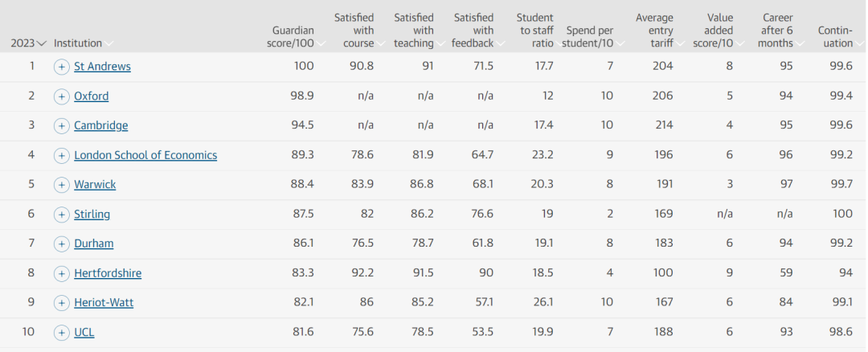Viewport: 868px width, 352px height.
Task: Expand the Oxford row plus icon
Action: (x=62, y=96)
